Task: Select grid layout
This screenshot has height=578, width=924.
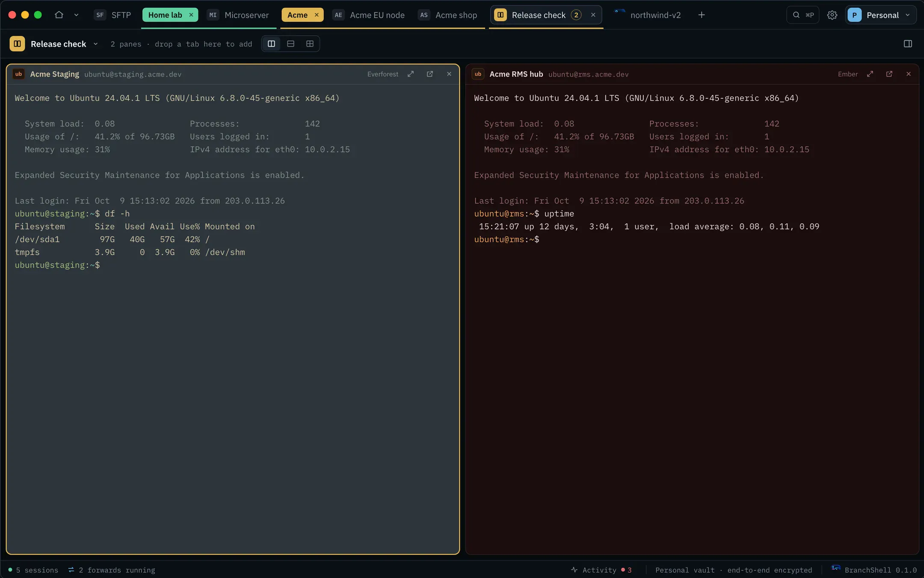Action: pos(310,44)
